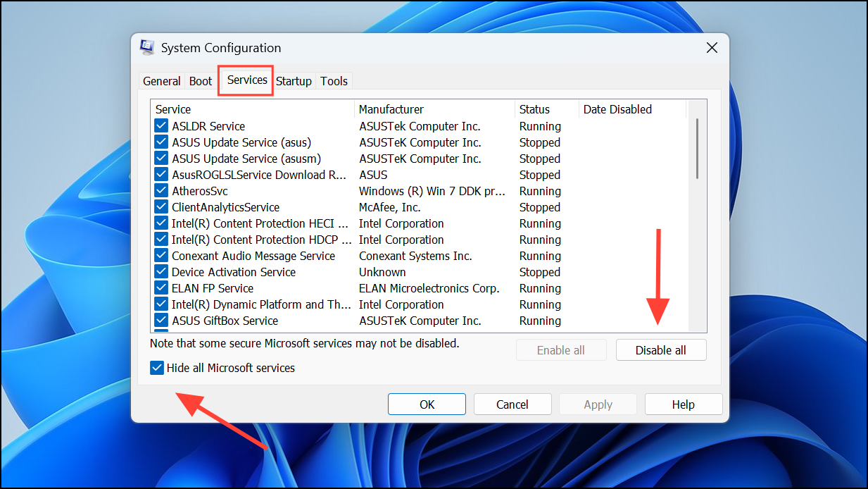Click the System Configuration title bar icon

tap(147, 47)
